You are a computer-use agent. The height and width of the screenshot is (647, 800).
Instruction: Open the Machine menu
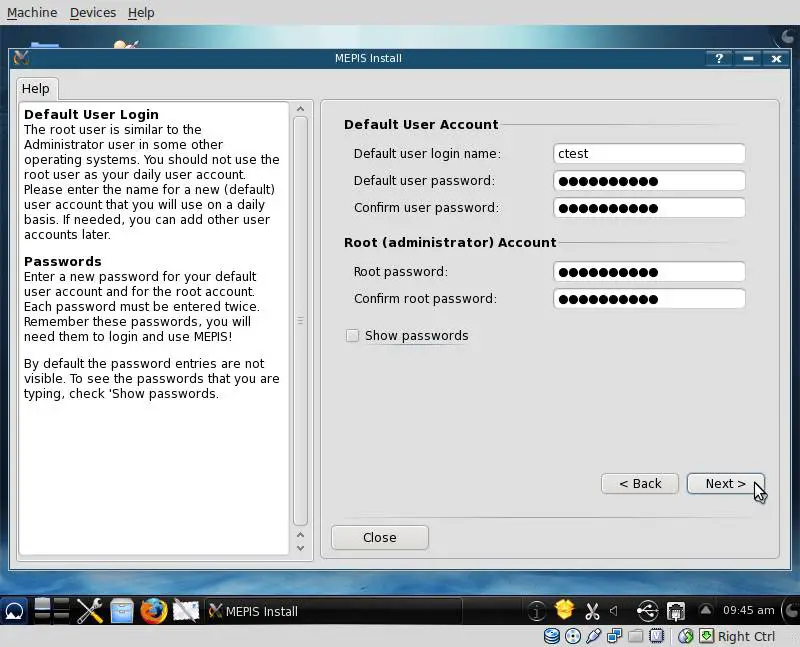(32, 12)
